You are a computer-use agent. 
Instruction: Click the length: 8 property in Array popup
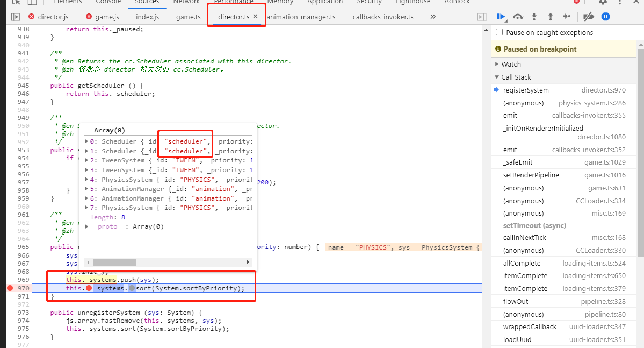pos(107,217)
